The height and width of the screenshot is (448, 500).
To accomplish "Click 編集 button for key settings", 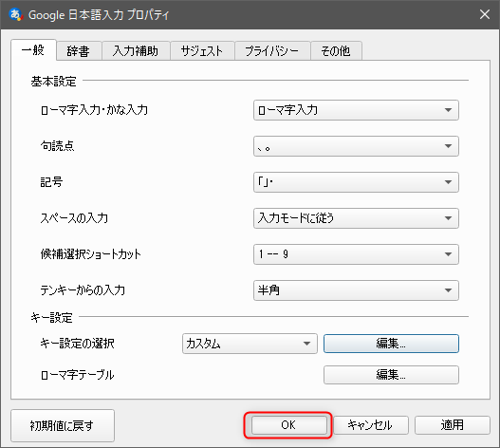I will tap(391, 344).
